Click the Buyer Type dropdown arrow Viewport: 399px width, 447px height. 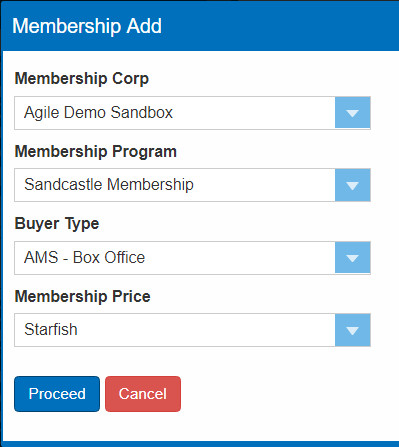[353, 258]
